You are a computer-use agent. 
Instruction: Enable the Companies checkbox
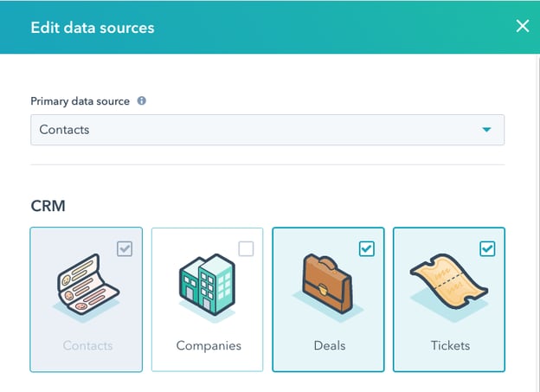(x=246, y=249)
